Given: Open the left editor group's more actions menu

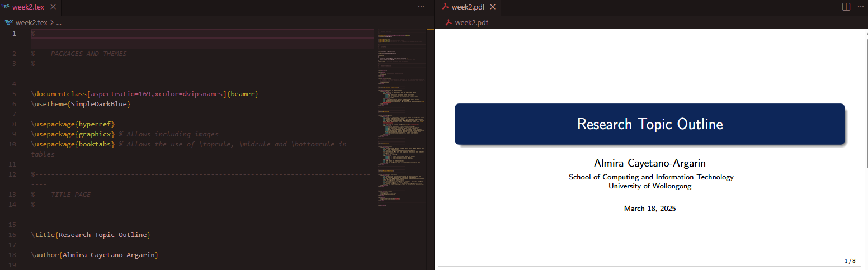Looking at the screenshot, I should pyautogui.click(x=421, y=7).
